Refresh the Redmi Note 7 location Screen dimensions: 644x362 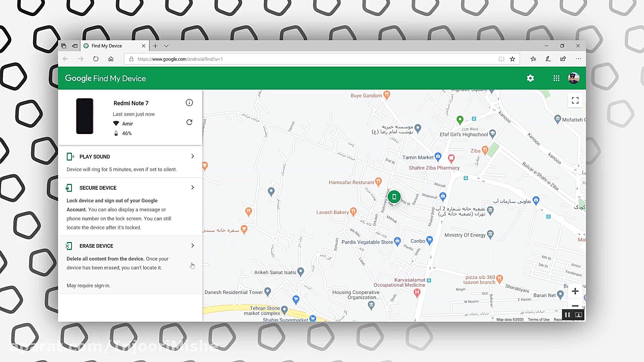click(189, 122)
